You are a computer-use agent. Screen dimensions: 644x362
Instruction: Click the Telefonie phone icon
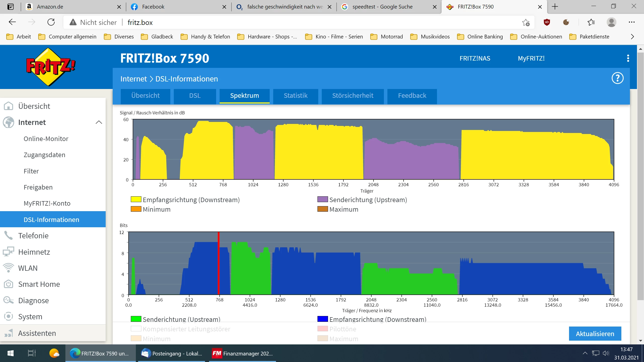9,236
